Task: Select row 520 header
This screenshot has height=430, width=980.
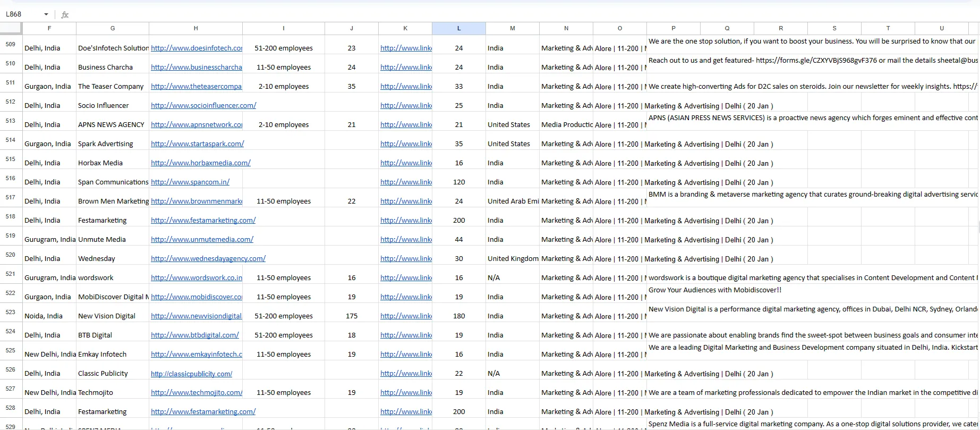Action: (11, 255)
